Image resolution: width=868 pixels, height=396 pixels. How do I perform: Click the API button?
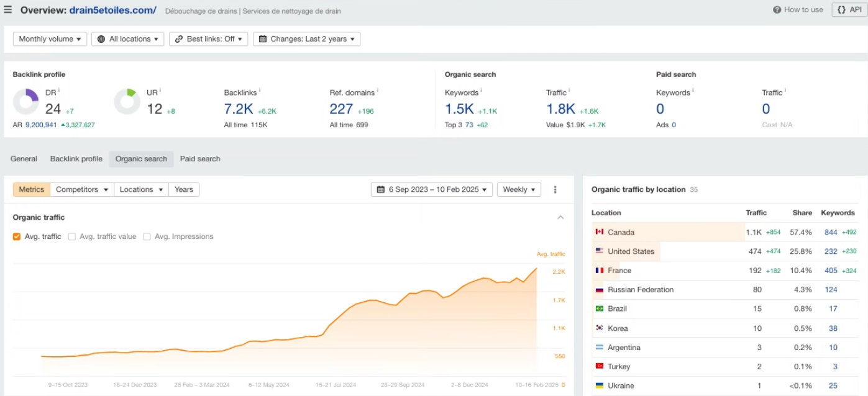click(848, 9)
